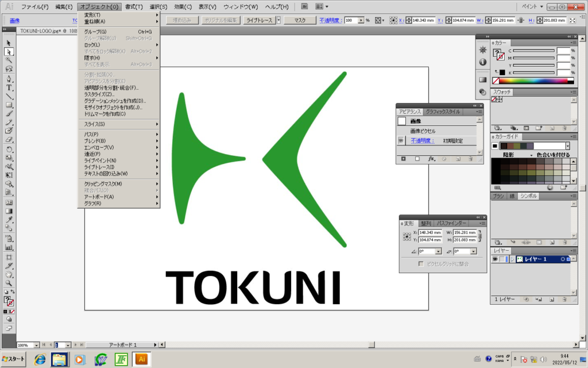Toggle the ピクセルグリッドに整合 checkbox

421,264
